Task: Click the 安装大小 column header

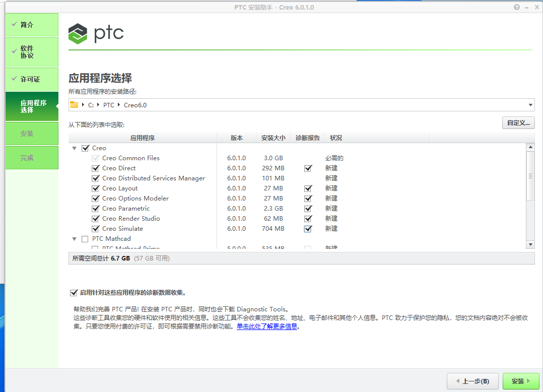Action: 273,138
